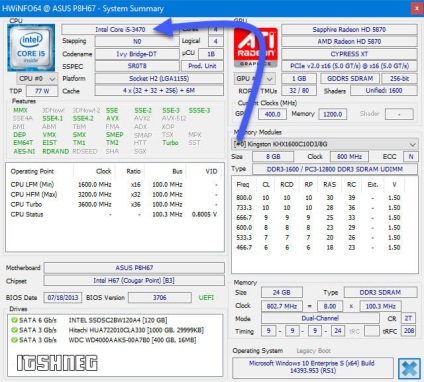This screenshot has height=382, width=424.
Task: Click the Turbo feature label
Action: (170, 143)
